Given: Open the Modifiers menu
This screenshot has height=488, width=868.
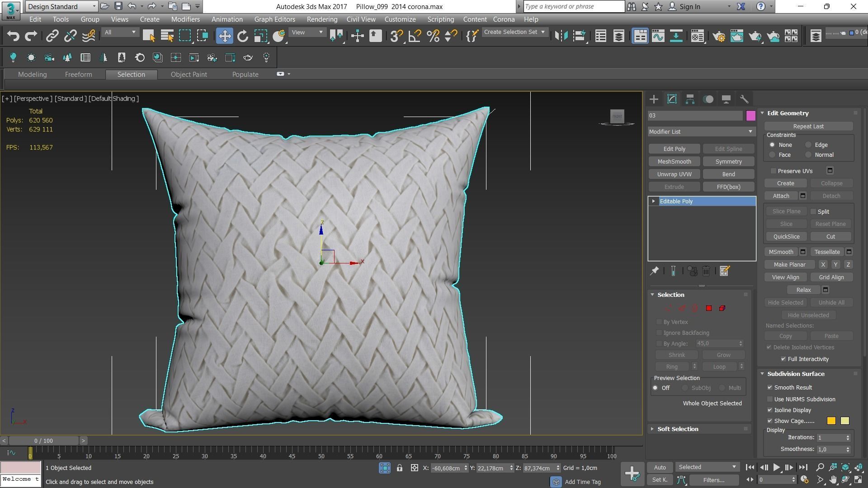Looking at the screenshot, I should (x=185, y=19).
